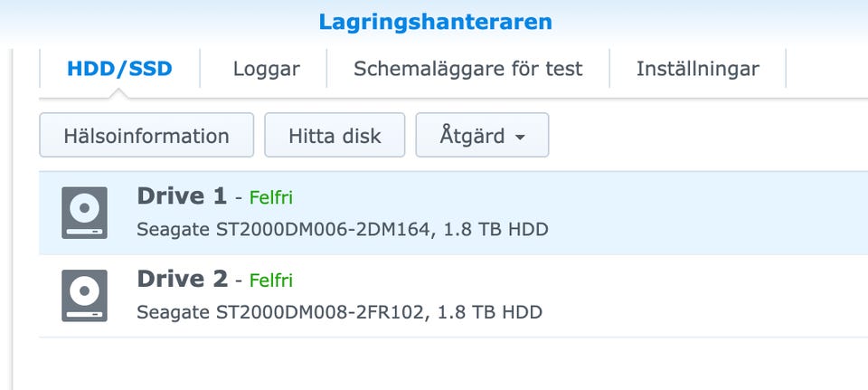Go to Schemaläggare för test tab
Image resolution: width=868 pixels, height=390 pixels.
pos(467,69)
